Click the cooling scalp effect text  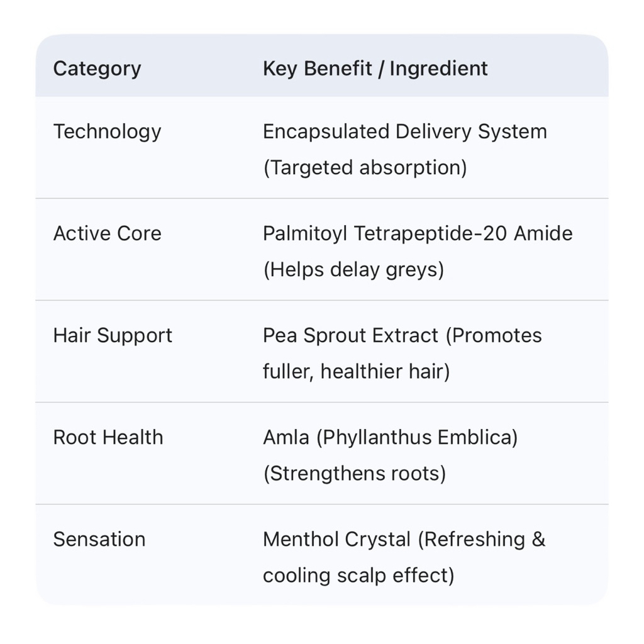tap(358, 575)
